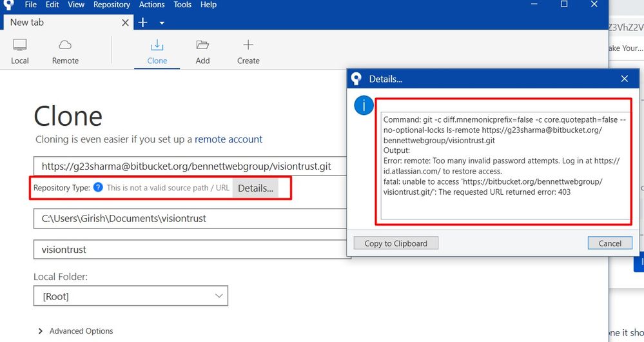The height and width of the screenshot is (342, 644).
Task: Click the blue help icon by Repository Type
Action: pyautogui.click(x=98, y=187)
